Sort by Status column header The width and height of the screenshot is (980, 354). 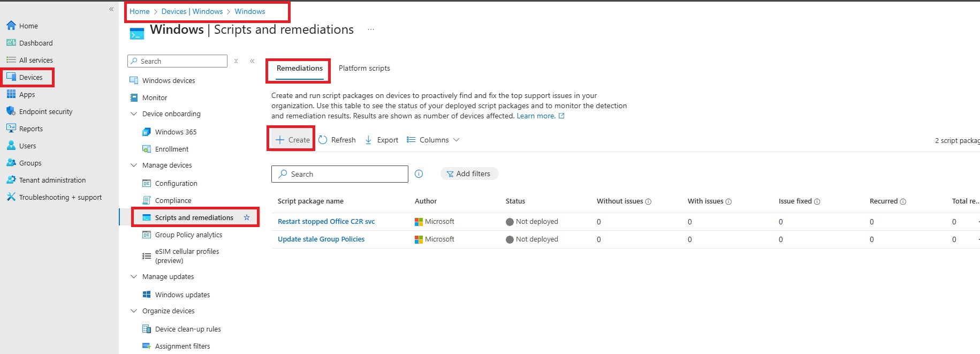(515, 201)
